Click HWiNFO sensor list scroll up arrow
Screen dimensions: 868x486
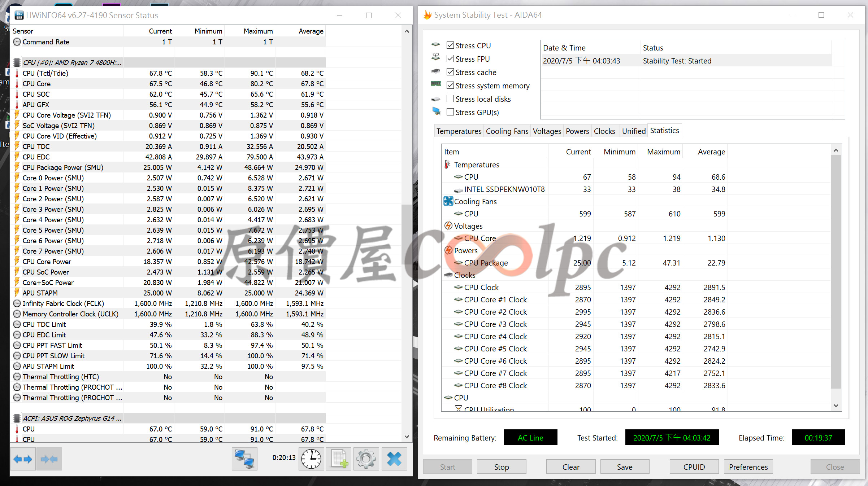407,31
